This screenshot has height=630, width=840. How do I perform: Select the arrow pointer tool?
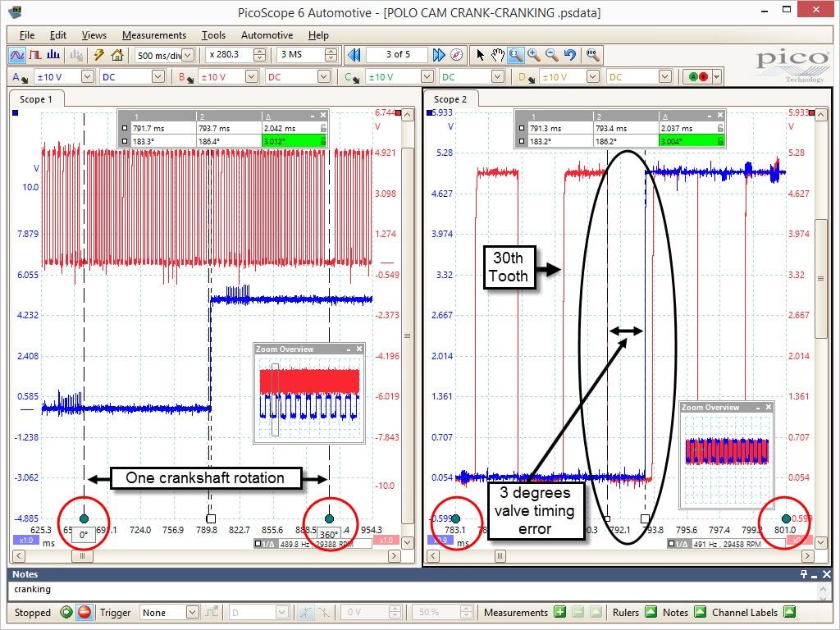(x=480, y=55)
